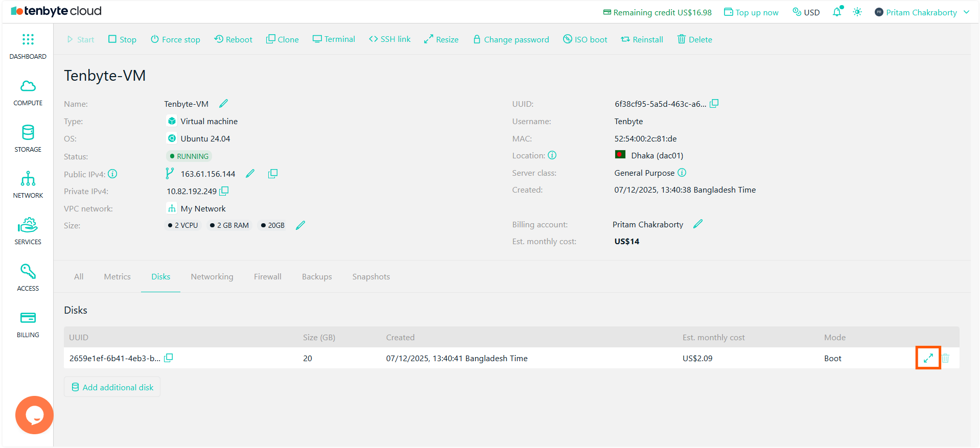Open the USD currency selector
The image size is (980, 448).
pos(806,12)
